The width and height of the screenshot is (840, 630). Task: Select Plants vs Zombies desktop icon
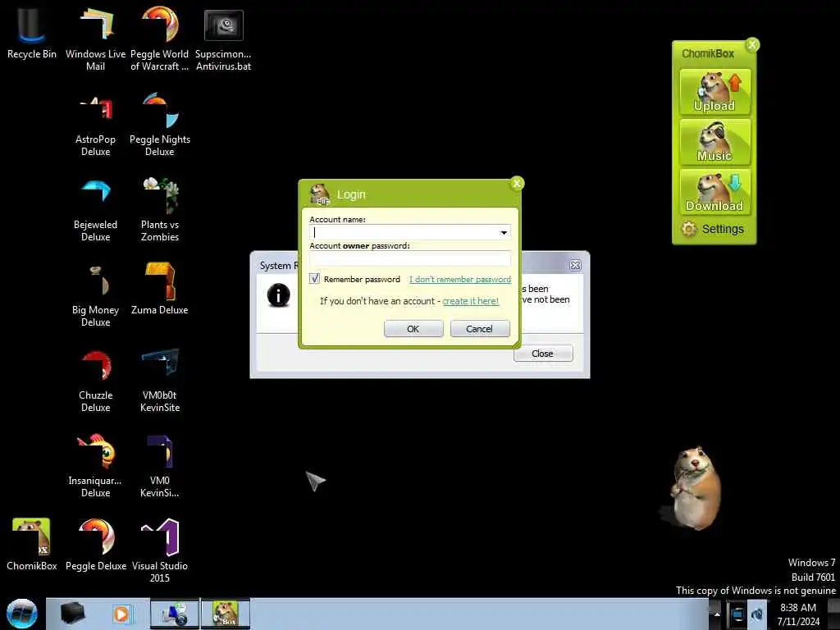tap(160, 211)
